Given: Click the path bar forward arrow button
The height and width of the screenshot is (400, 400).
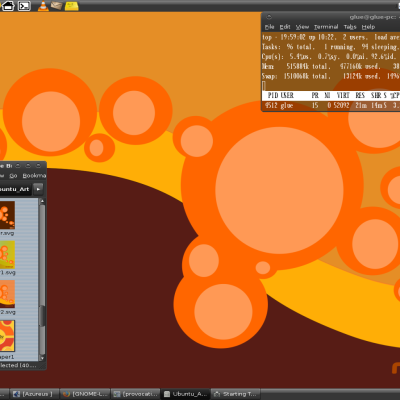Looking at the screenshot, I should point(38,189).
